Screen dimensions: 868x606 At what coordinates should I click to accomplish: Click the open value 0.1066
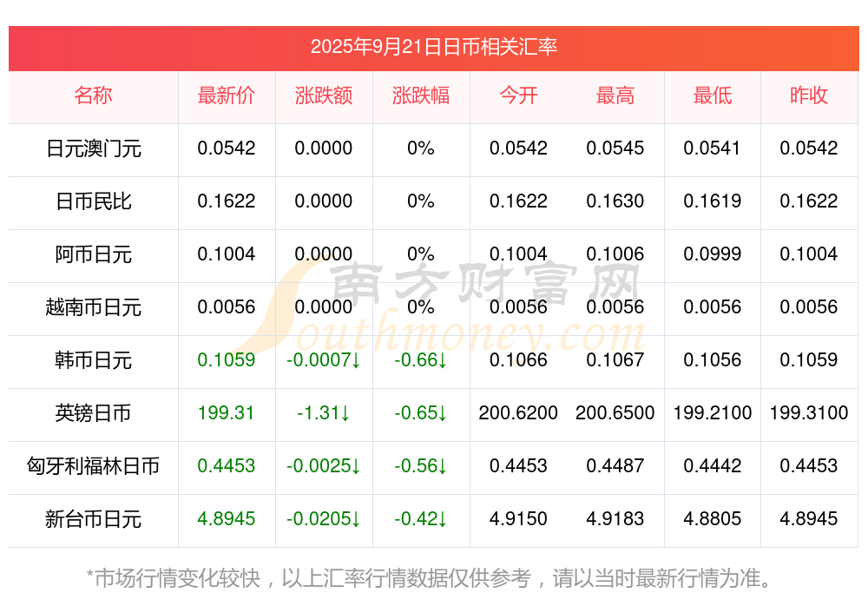[x=518, y=360]
